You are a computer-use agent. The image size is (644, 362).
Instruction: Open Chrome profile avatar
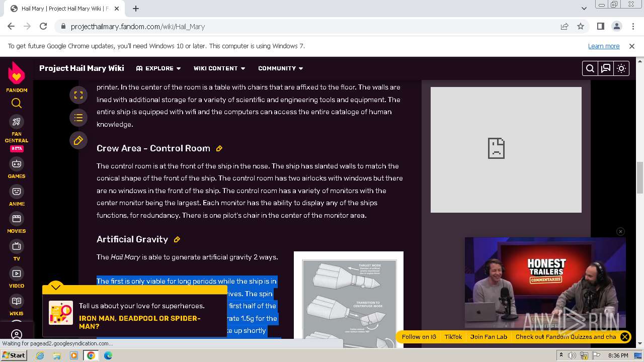[616, 27]
